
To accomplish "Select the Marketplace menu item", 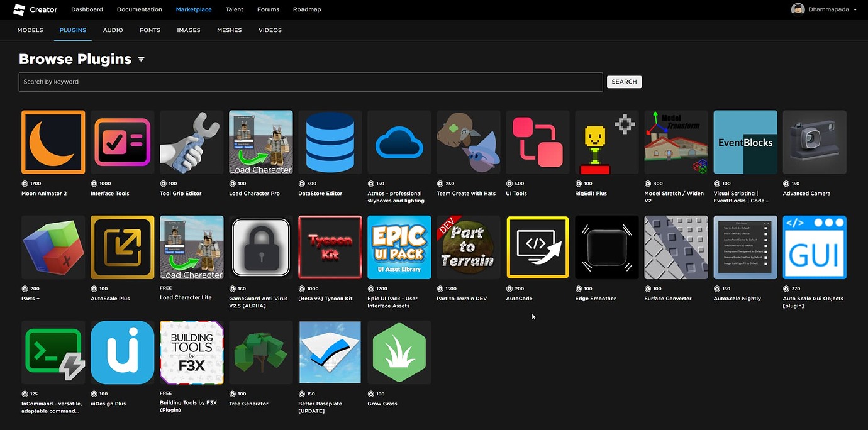I will point(194,9).
